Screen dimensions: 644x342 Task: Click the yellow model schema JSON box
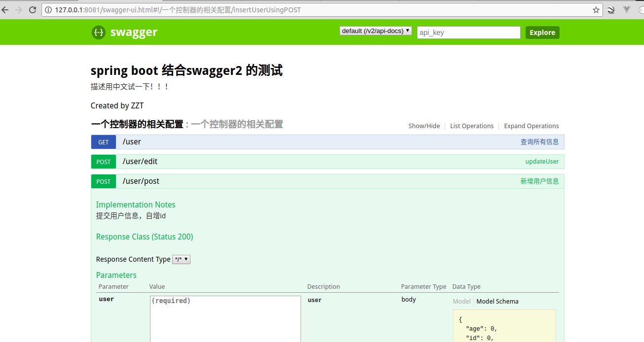click(x=504, y=326)
